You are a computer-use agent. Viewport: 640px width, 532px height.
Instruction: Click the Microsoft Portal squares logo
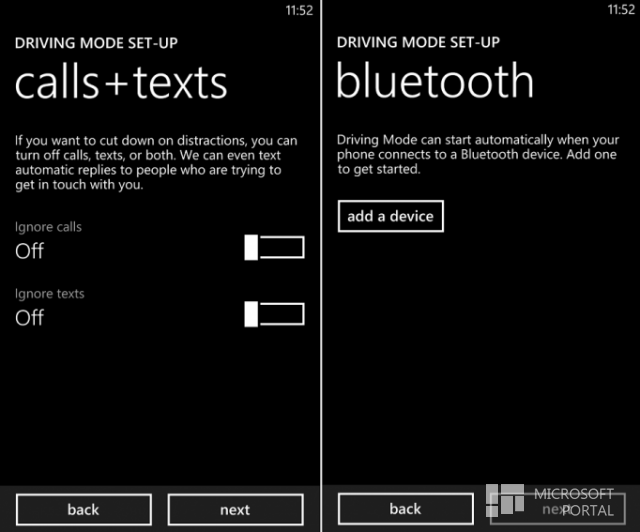(505, 500)
